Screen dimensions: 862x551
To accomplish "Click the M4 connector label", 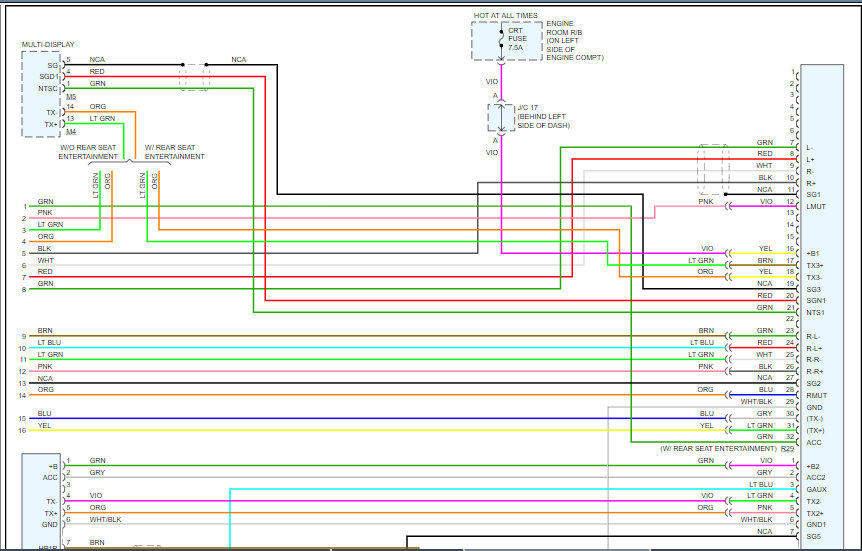I will point(71,131).
